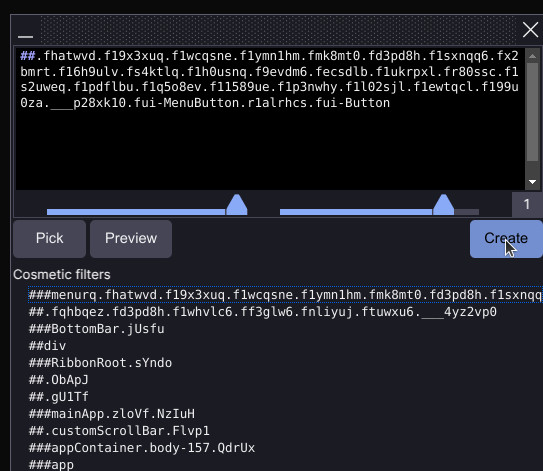The image size is (543, 471).
Task: Click scrollbar up arrow in filter editor
Action: pos(533,56)
